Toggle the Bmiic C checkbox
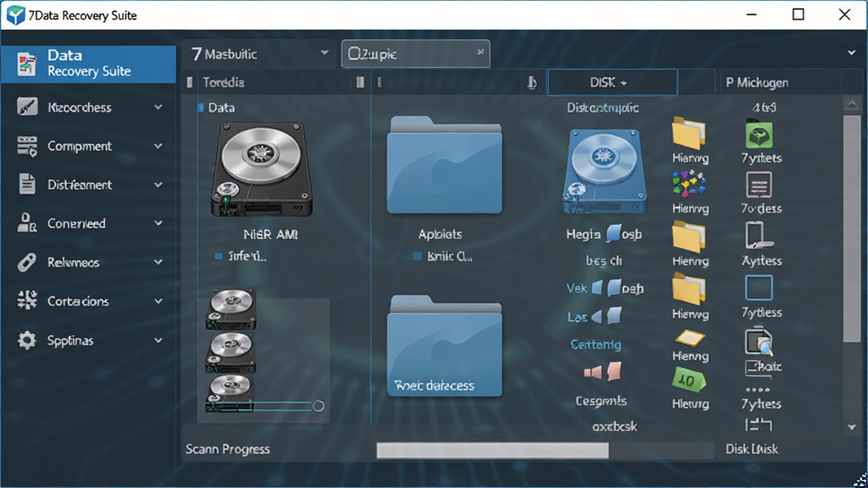The image size is (868, 488). (417, 256)
